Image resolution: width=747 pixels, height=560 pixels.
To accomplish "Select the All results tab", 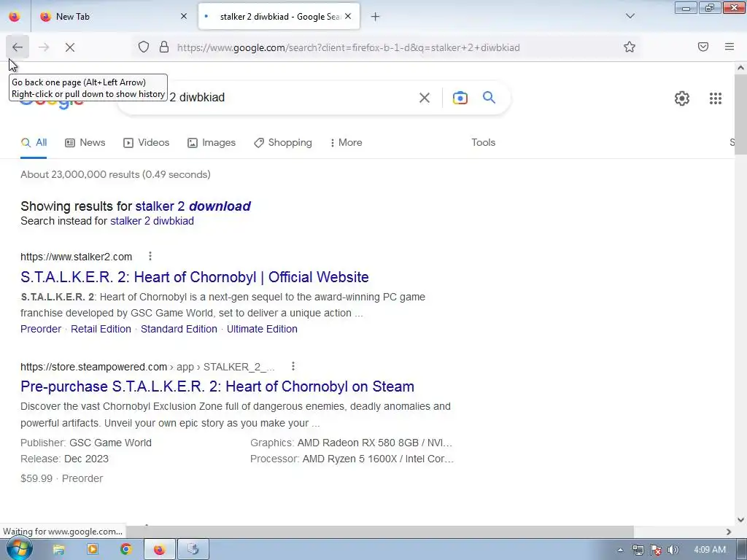I will 34,142.
